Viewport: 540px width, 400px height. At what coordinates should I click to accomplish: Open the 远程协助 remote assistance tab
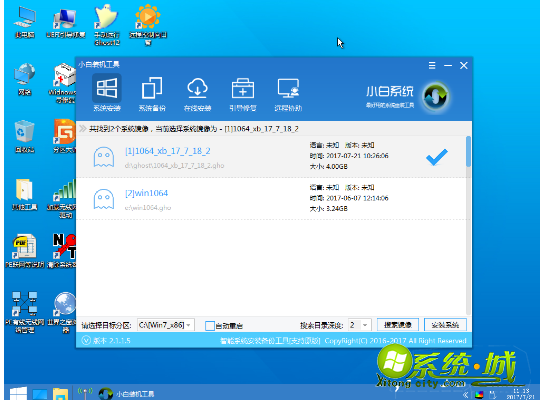tap(288, 94)
